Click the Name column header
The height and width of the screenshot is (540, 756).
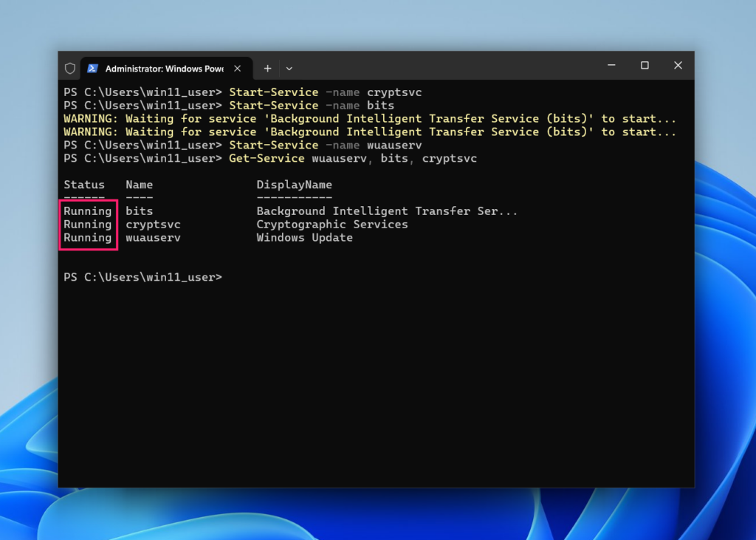click(140, 185)
